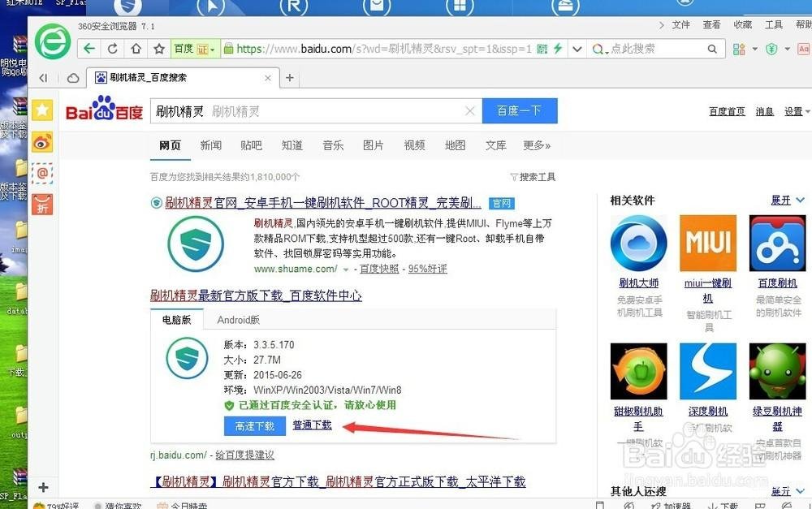Click the green lightning speed icon
Screen dimensions: 812x509
coord(558,49)
